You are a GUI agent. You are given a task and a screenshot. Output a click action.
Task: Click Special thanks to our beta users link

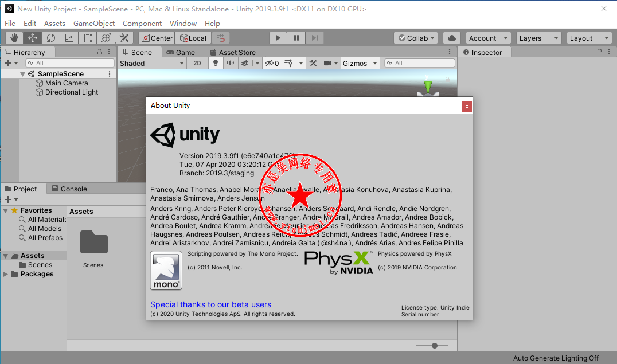[210, 304]
